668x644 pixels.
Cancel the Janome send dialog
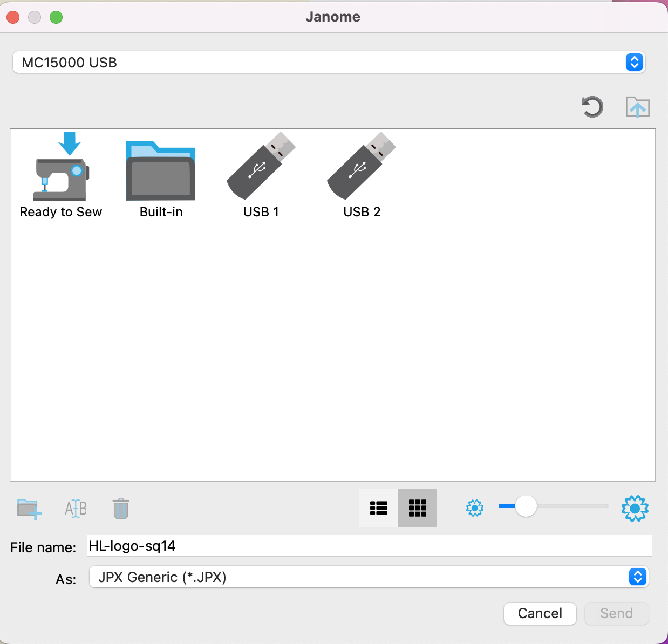540,613
